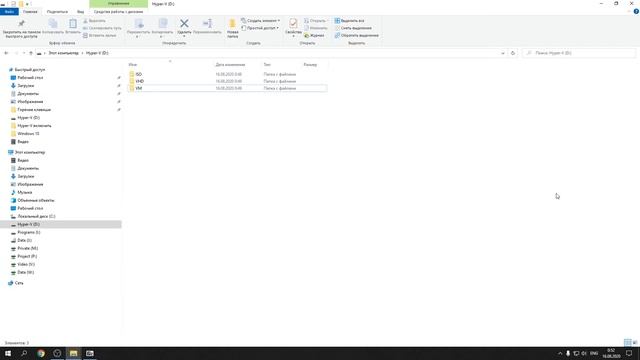Switch to details view layout icon

coord(628,342)
